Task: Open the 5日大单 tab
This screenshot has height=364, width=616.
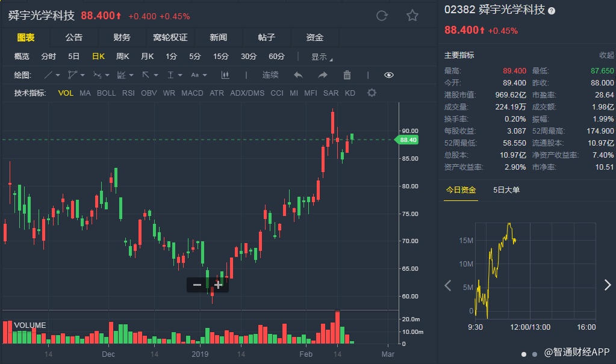Action: coord(506,190)
